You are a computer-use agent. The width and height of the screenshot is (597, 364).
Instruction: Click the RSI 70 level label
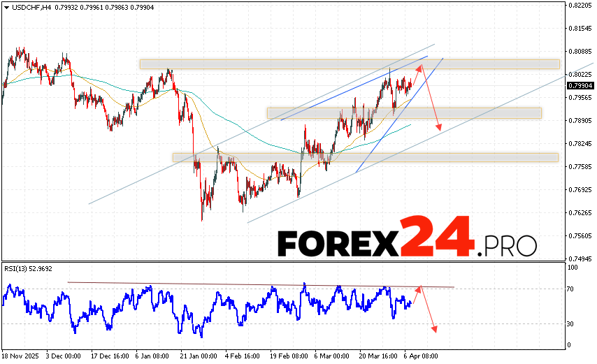[x=571, y=289]
